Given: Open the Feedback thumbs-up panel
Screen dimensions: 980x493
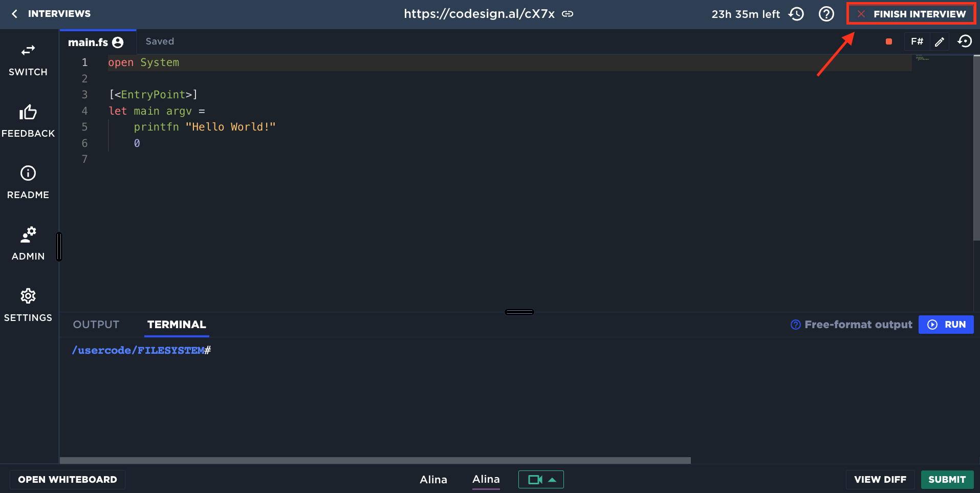Looking at the screenshot, I should [x=28, y=121].
